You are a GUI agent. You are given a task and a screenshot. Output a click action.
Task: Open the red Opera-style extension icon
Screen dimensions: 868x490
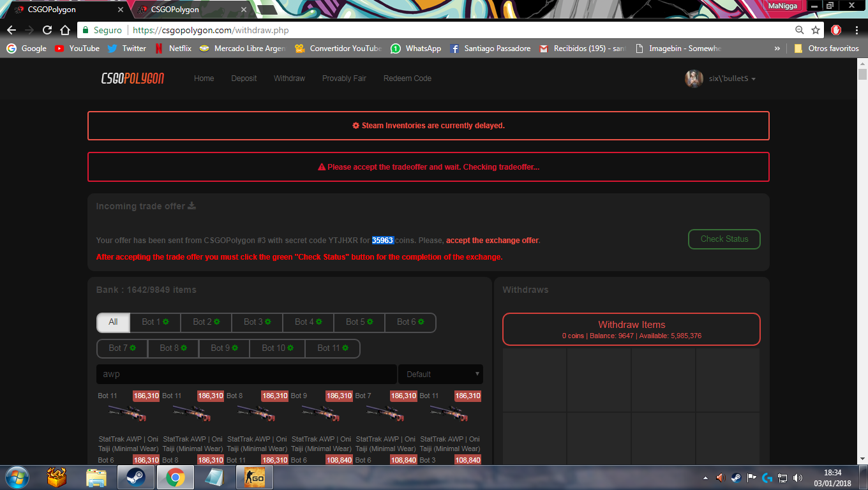(x=836, y=30)
